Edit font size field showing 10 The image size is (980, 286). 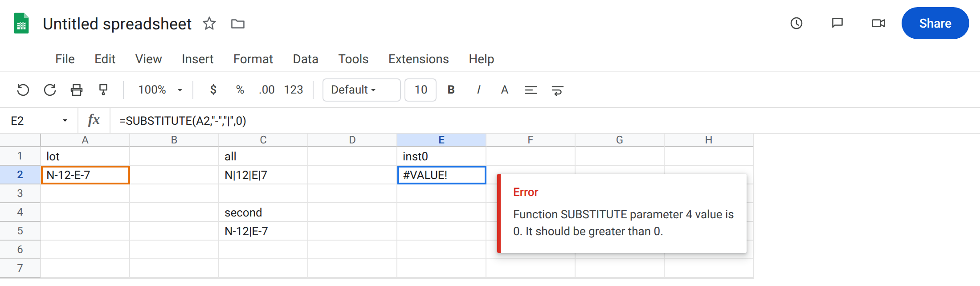click(421, 90)
